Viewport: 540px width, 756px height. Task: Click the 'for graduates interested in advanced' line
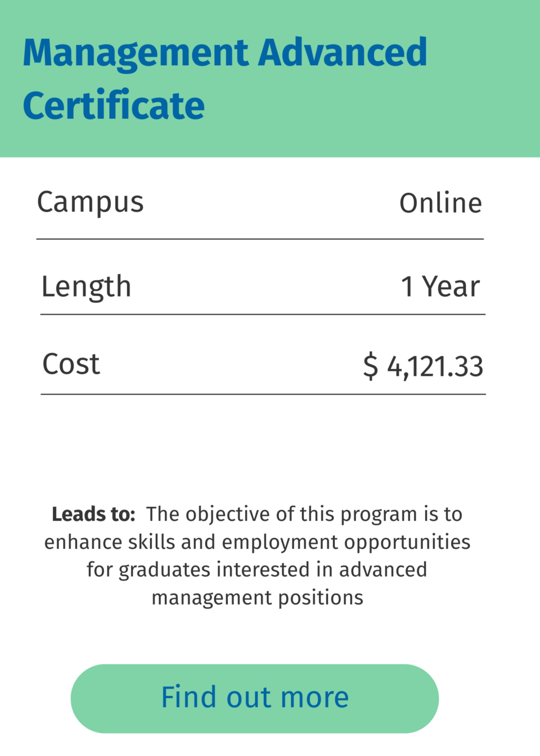tap(256, 570)
